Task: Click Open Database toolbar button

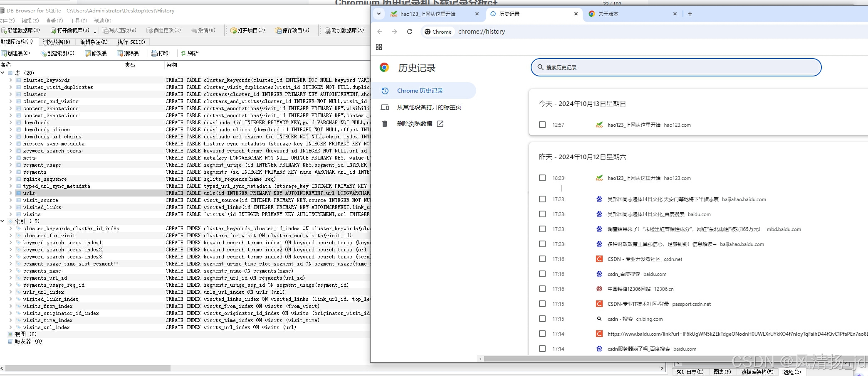Action: tap(69, 30)
